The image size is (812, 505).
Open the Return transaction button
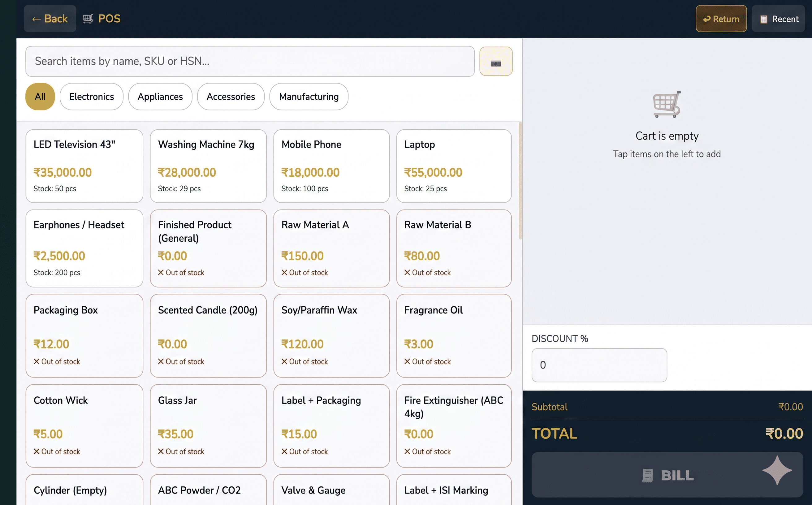tap(721, 19)
